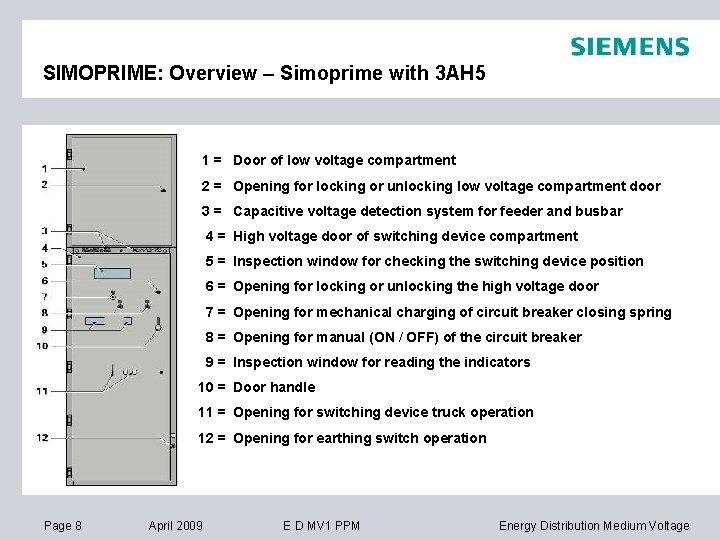
Task: Click the "E D MV1 PPM" footer text
Action: pyautogui.click(x=321, y=525)
